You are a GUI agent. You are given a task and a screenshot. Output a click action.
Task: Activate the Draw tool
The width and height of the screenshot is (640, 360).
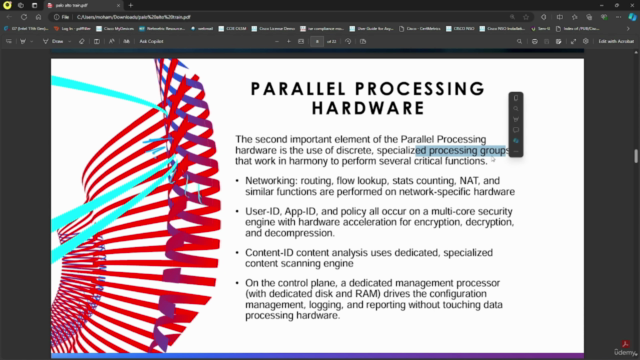click(x=53, y=41)
